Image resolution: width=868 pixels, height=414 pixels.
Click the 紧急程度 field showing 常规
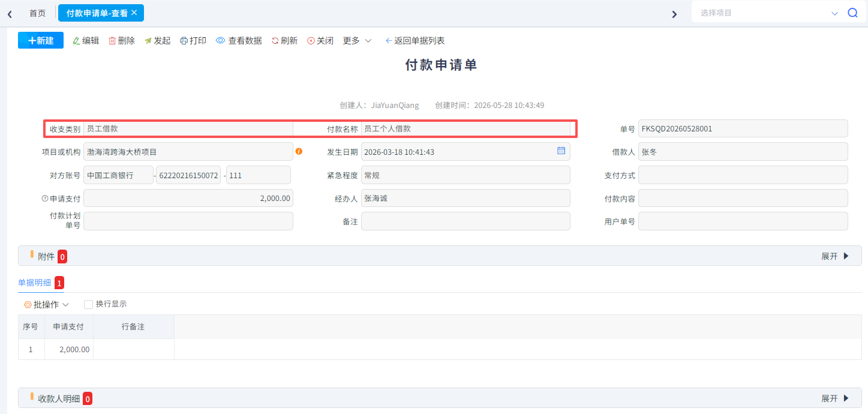[x=465, y=175]
